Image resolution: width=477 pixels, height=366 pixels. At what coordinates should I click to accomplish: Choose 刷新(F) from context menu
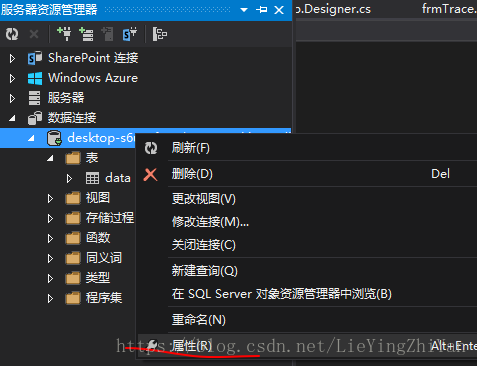pyautogui.click(x=307, y=148)
